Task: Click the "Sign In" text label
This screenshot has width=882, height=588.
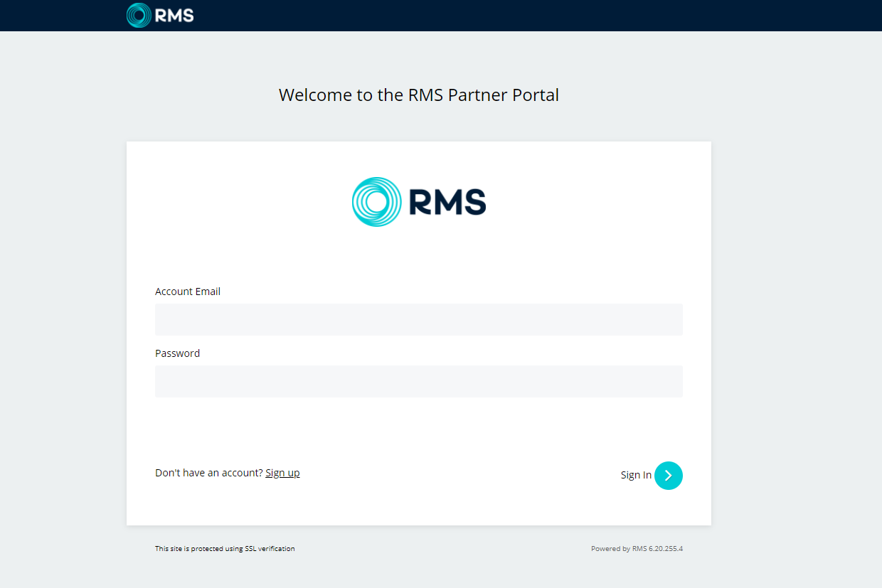Action: [x=636, y=475]
